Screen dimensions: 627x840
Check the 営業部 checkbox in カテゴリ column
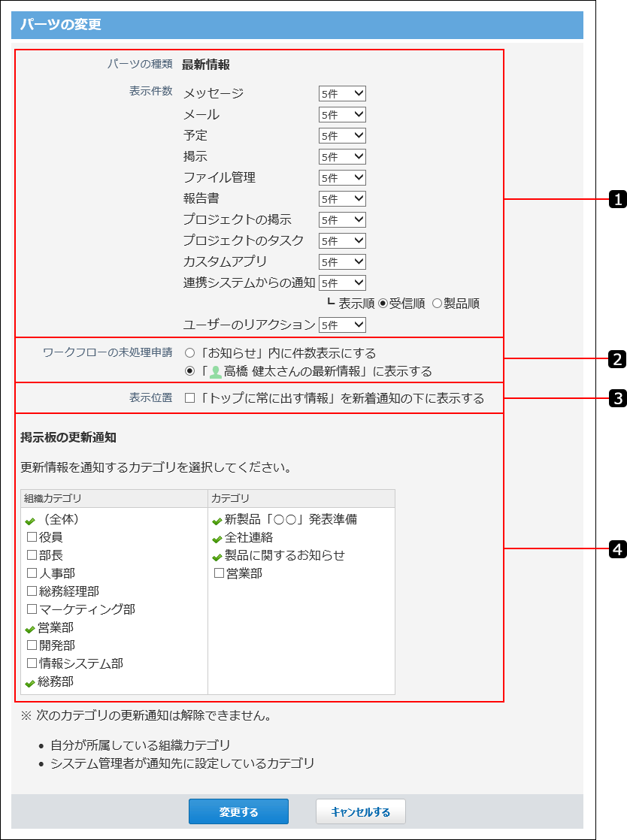[219, 573]
